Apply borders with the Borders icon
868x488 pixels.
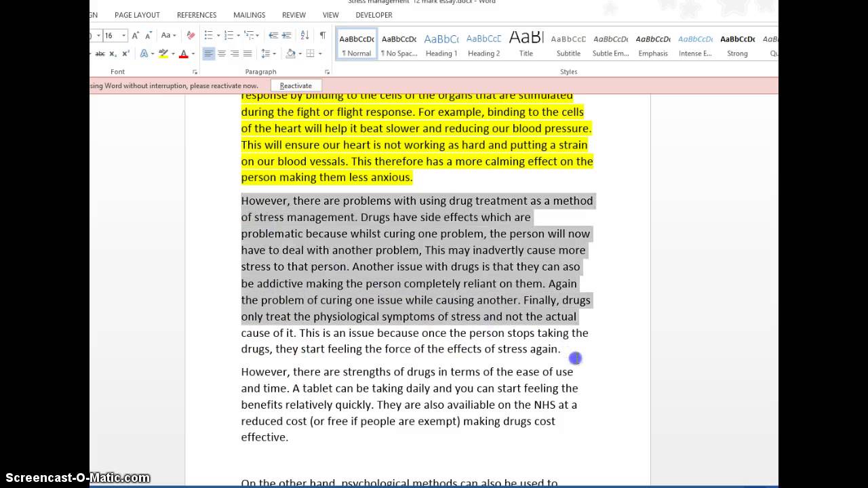[311, 54]
